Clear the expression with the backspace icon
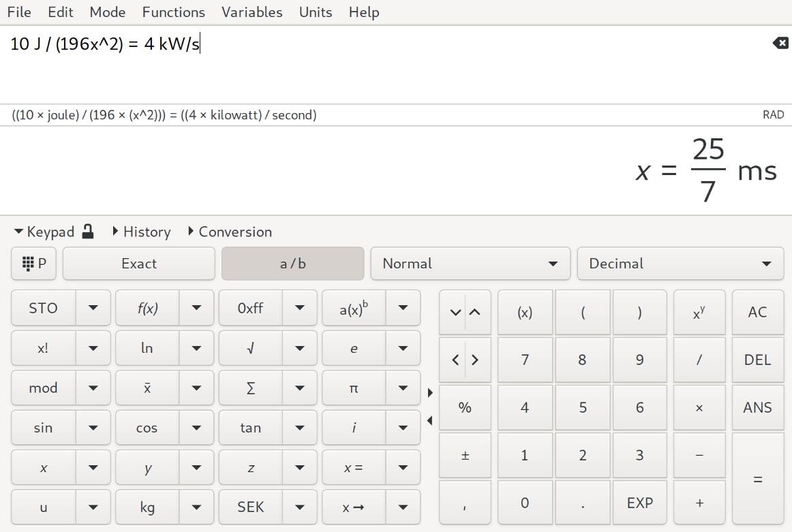This screenshot has height=532, width=792. (780, 44)
